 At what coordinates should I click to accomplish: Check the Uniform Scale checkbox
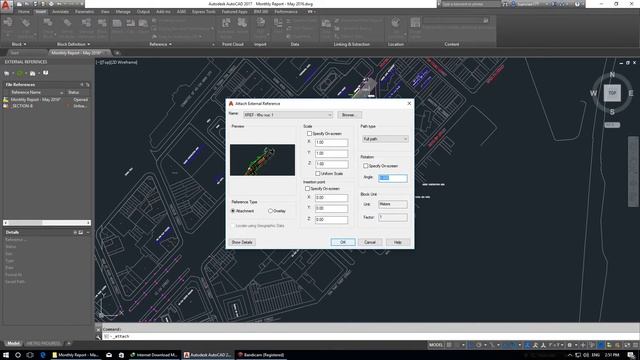(x=318, y=173)
